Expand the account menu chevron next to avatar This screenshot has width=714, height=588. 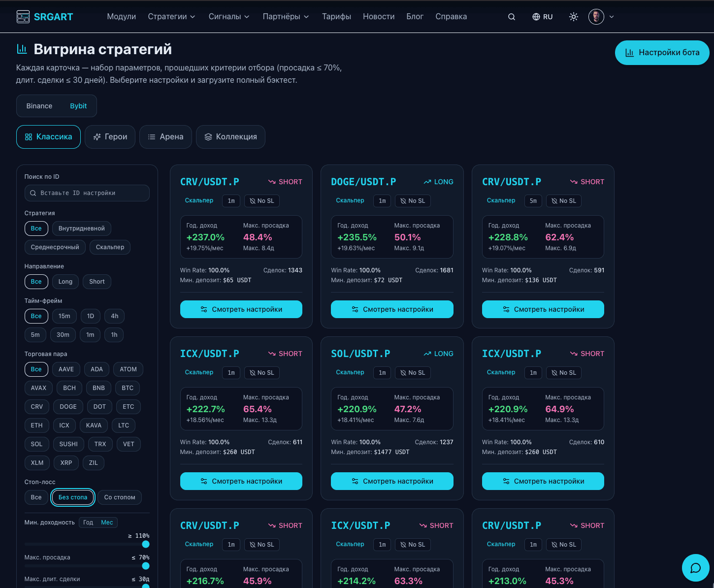coord(612,17)
